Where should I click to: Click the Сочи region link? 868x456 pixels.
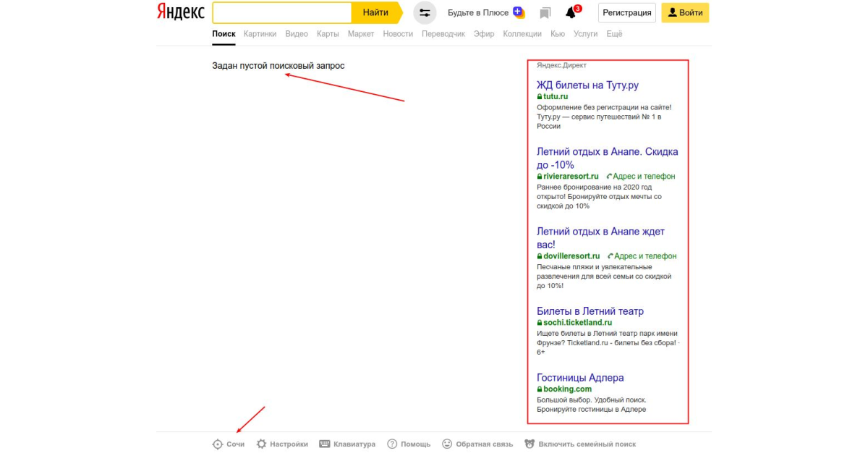(x=235, y=444)
